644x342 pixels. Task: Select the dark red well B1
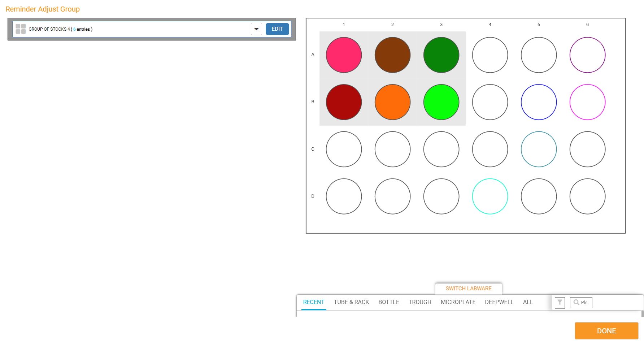tap(344, 102)
